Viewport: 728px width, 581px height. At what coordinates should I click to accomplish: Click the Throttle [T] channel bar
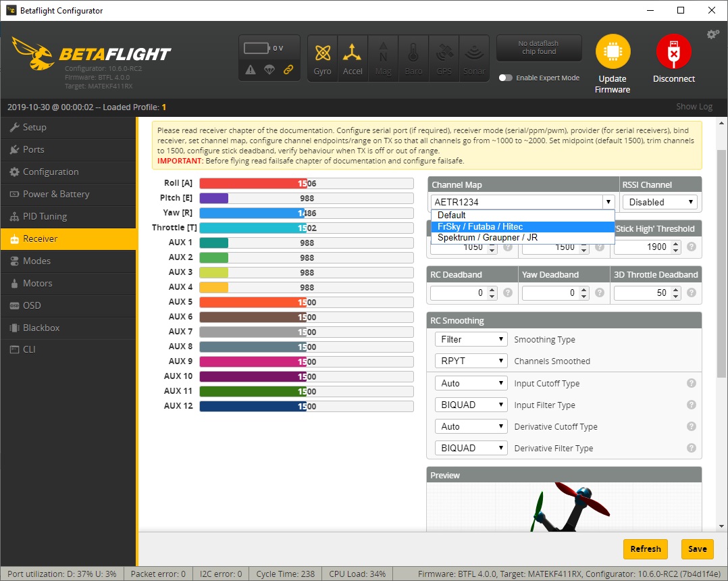pyautogui.click(x=307, y=228)
